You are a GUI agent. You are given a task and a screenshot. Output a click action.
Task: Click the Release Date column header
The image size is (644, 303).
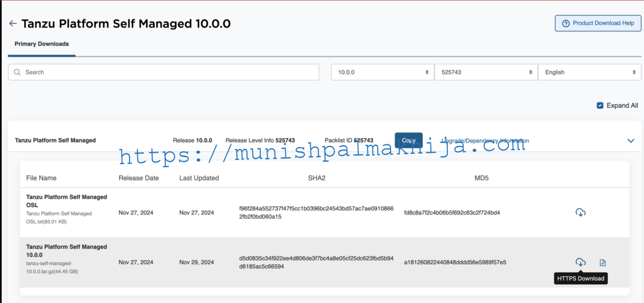point(139,178)
